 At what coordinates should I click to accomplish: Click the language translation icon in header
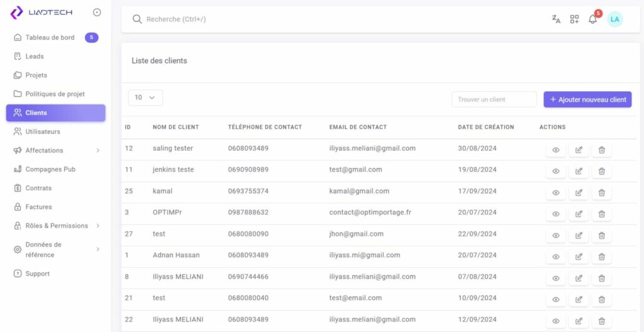pos(556,19)
